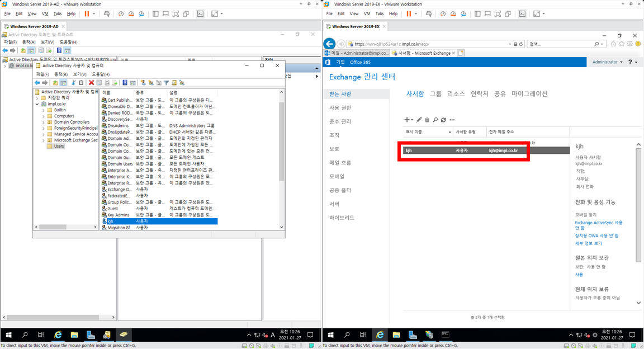Toggle unity mode icon in 2019-EX VMware toolbar
This screenshot has height=349, width=644.
pyautogui.click(x=508, y=13)
